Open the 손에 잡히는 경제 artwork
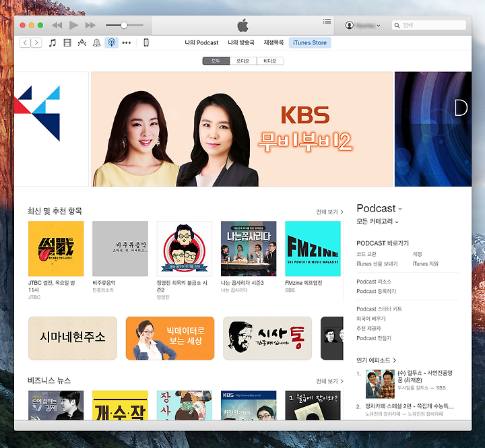 (56, 406)
